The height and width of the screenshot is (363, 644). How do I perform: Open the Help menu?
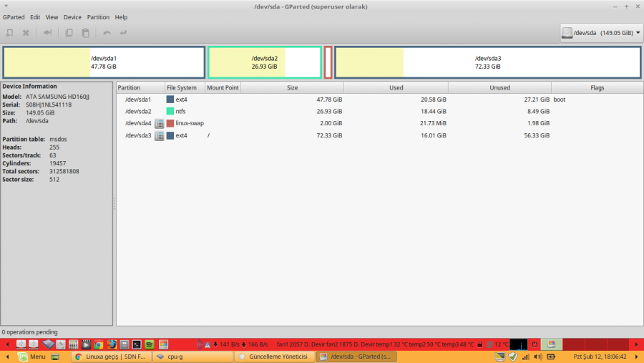coord(121,17)
